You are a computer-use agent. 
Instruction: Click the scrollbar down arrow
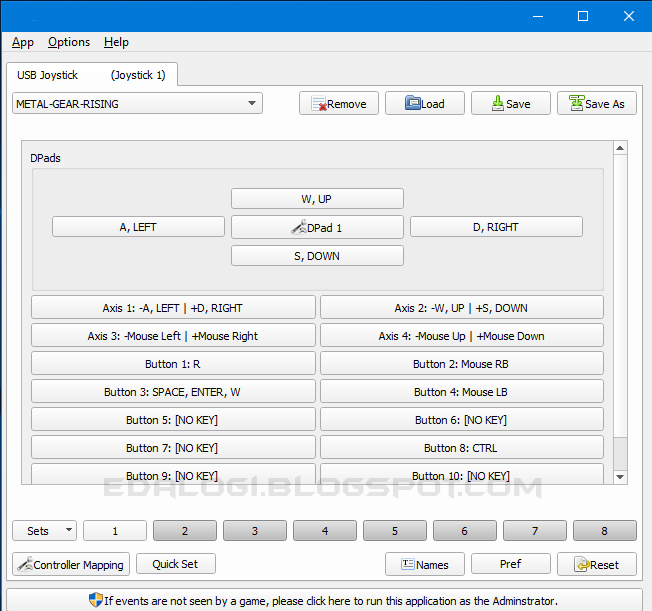(x=620, y=477)
